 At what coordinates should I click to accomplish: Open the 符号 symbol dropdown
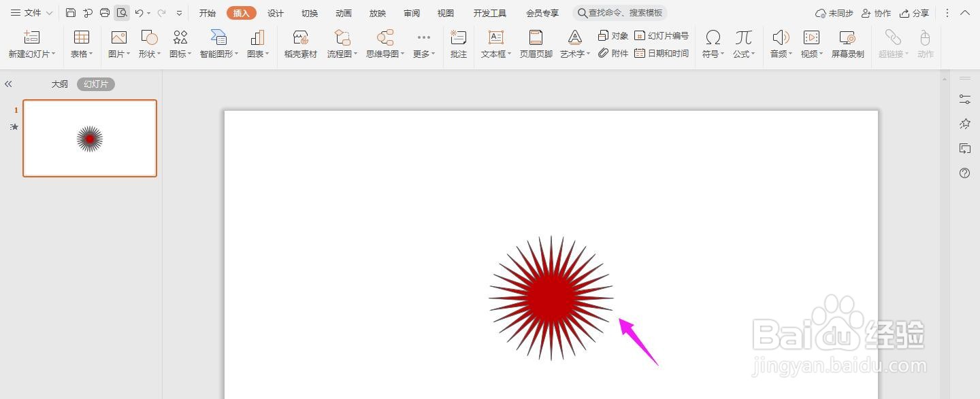[x=713, y=54]
